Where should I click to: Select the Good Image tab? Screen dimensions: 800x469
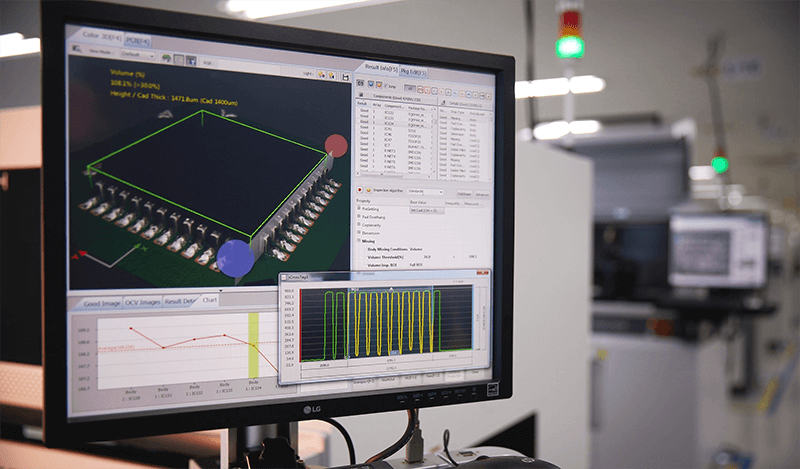104,302
